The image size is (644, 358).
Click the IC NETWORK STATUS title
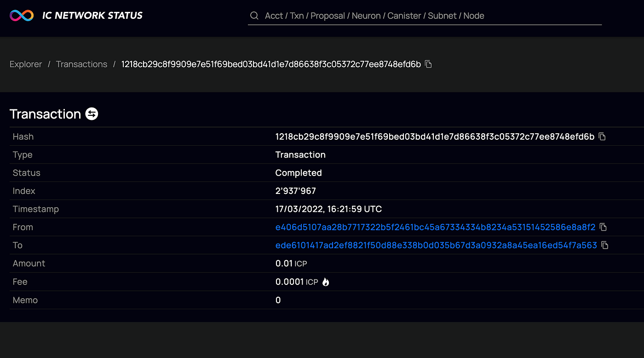[92, 15]
